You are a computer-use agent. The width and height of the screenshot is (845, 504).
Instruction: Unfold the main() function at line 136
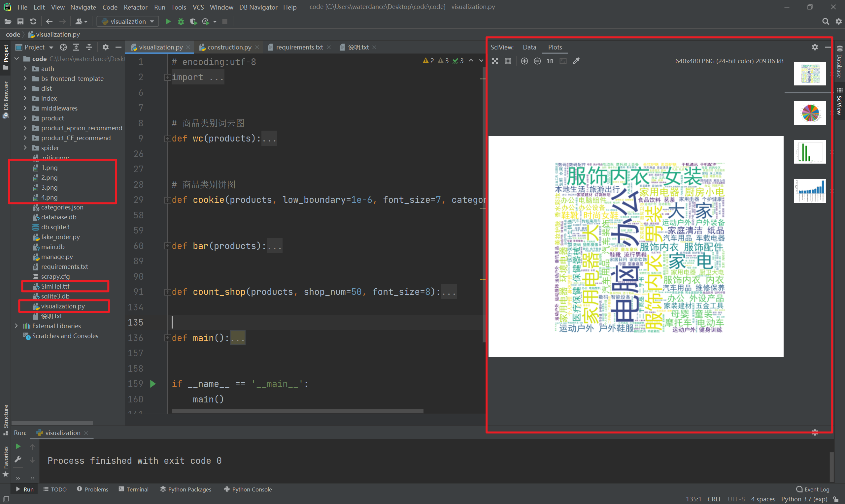(x=167, y=338)
